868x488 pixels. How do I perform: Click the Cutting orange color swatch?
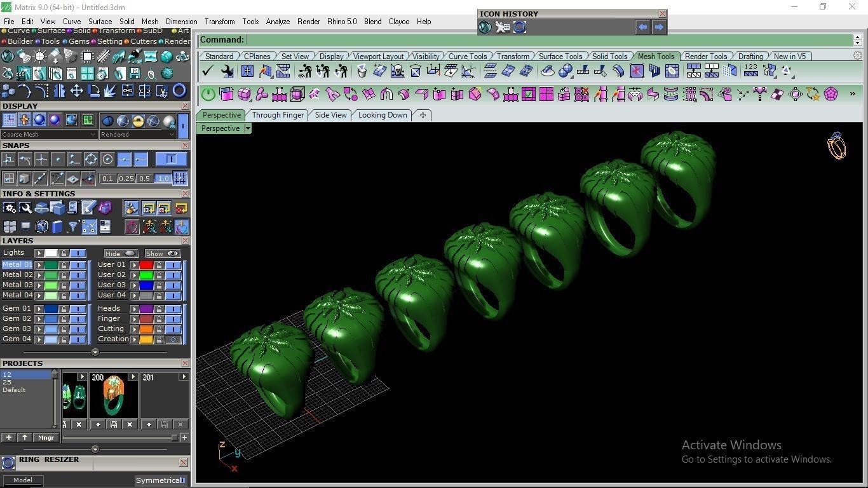click(x=146, y=329)
